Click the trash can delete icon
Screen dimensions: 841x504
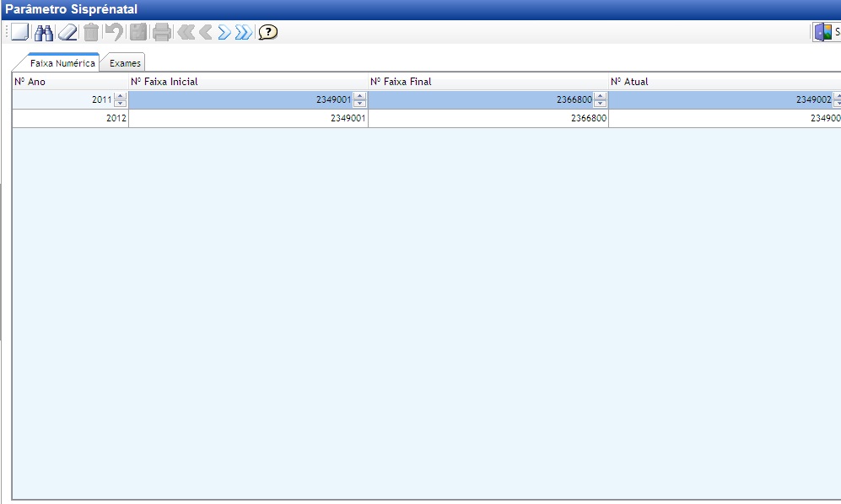click(91, 32)
